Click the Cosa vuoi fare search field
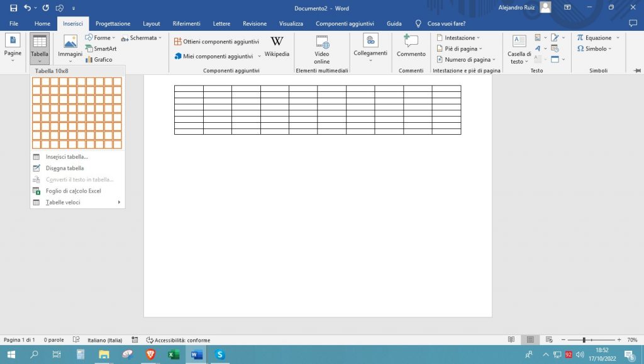 [x=446, y=23]
